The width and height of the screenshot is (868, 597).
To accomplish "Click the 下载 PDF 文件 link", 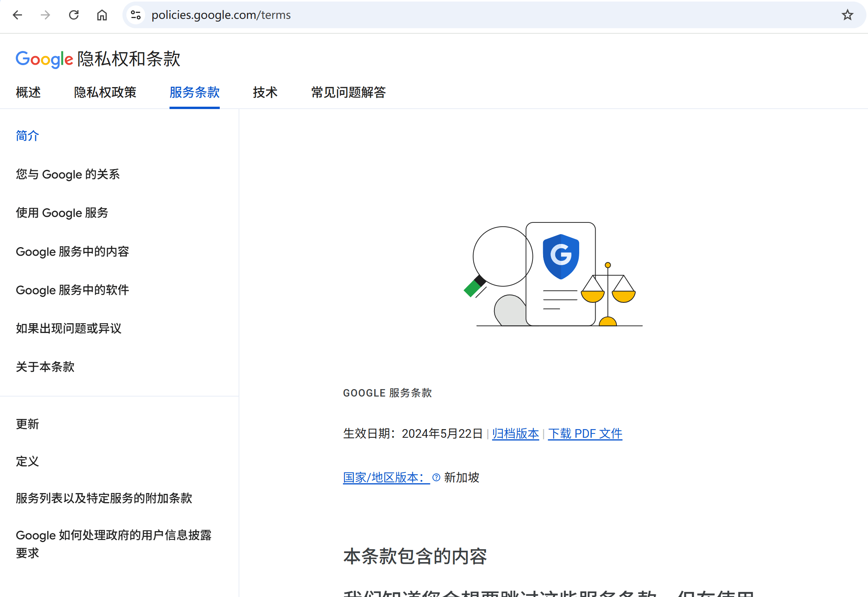I will (585, 434).
